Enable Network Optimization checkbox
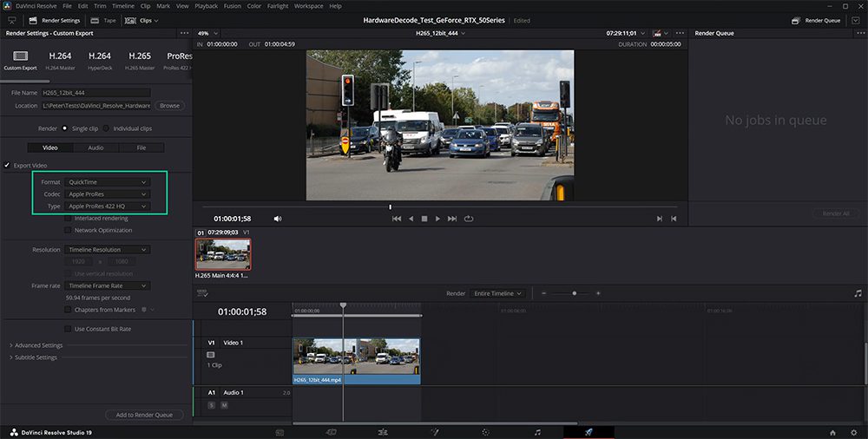 [68, 230]
